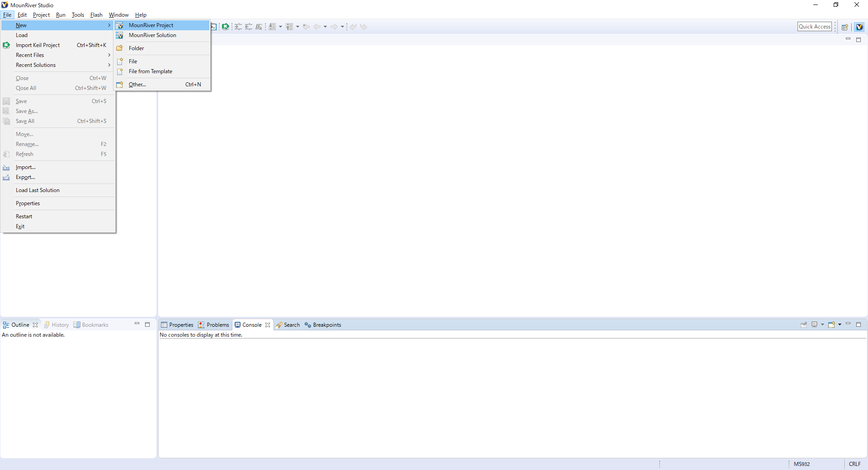868x470 pixels.
Task: Select the MounRiver perspective icon
Action: point(859,27)
